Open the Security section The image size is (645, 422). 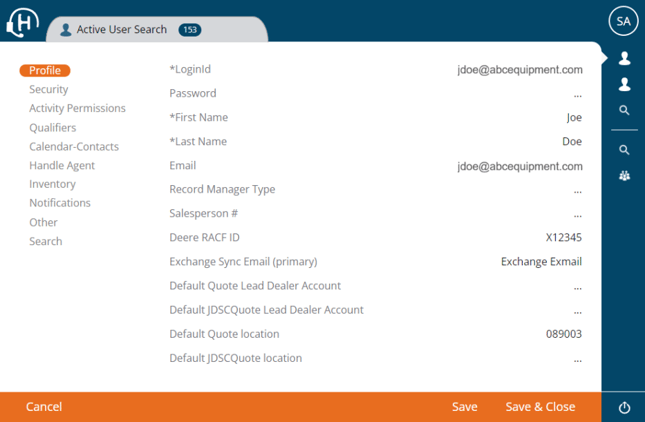(x=48, y=90)
